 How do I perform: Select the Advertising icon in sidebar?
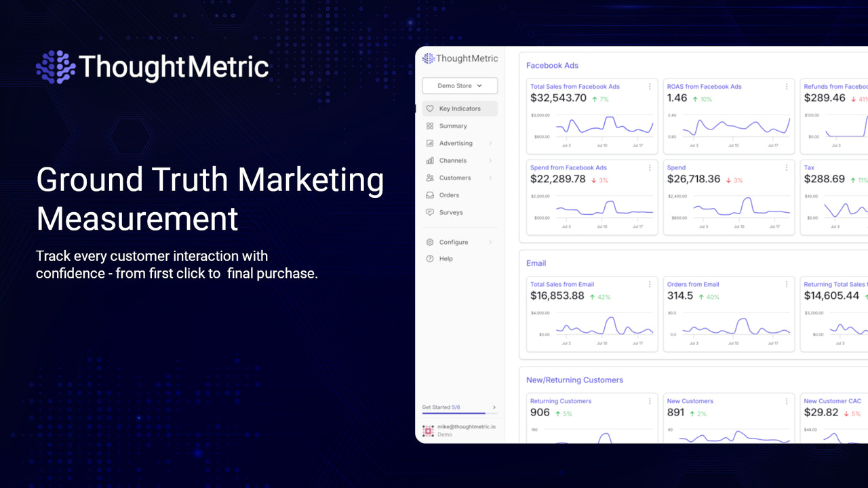click(430, 143)
